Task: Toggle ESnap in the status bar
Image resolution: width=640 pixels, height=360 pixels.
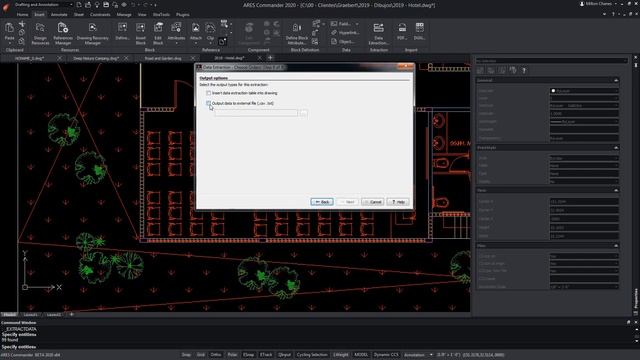Action: click(249, 355)
